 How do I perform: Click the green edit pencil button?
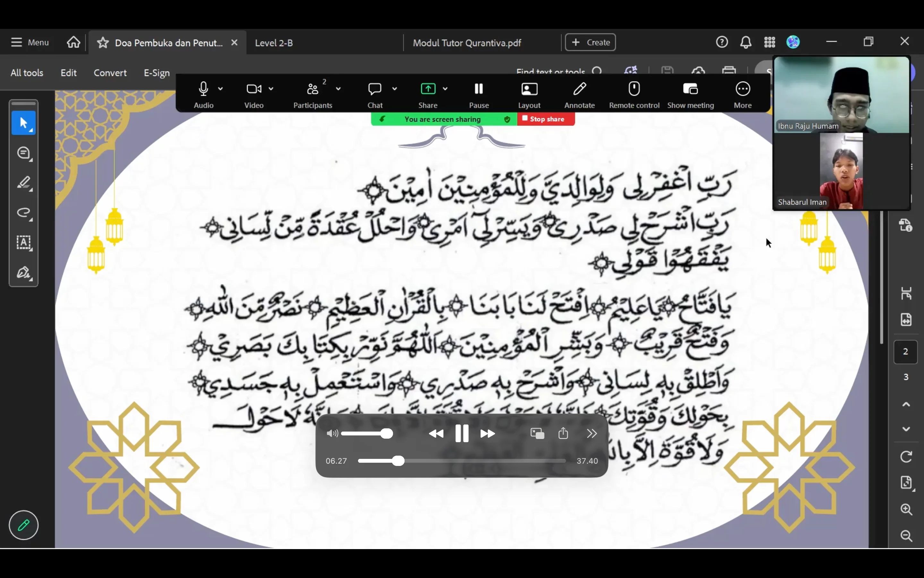pyautogui.click(x=24, y=525)
